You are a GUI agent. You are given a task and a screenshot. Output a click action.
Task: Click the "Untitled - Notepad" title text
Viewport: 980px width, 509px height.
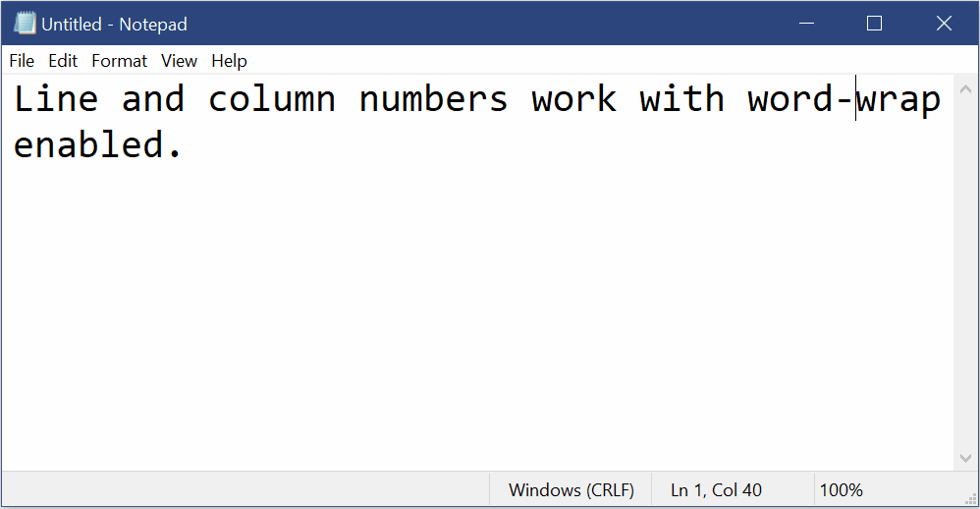tap(114, 24)
